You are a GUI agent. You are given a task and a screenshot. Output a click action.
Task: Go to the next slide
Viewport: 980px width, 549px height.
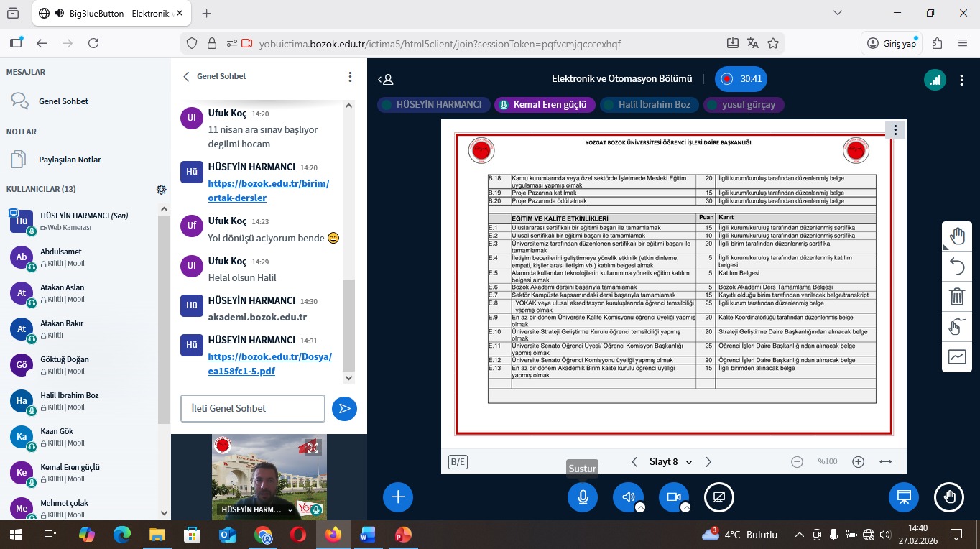pyautogui.click(x=708, y=462)
